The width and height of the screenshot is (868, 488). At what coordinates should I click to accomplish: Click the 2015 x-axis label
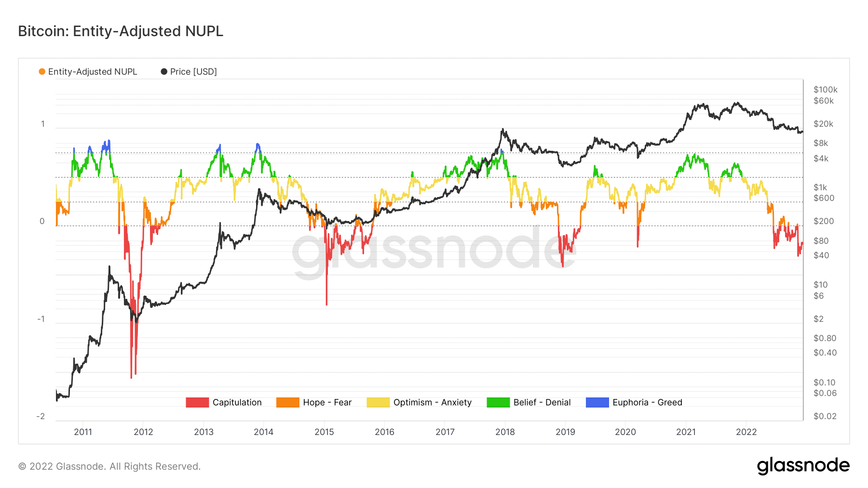pos(324,432)
